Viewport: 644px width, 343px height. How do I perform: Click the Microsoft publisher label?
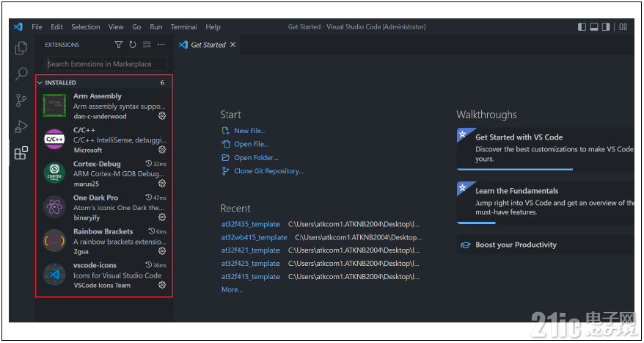[88, 150]
